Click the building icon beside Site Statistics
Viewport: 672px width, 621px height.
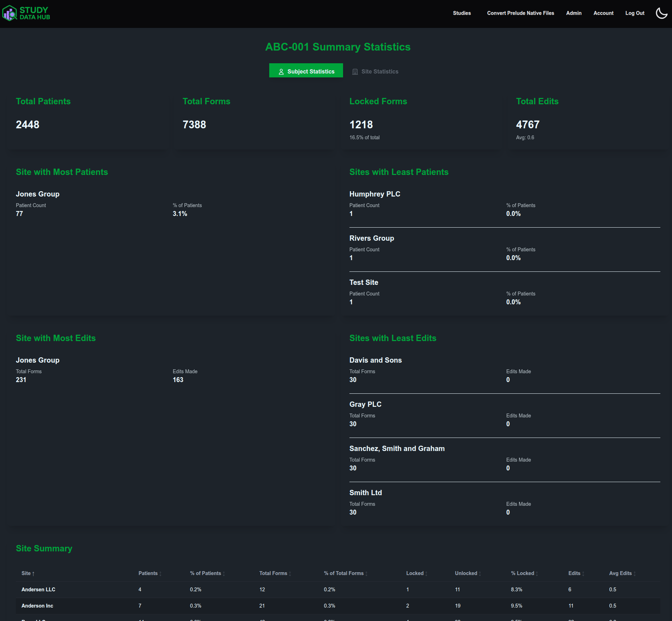(x=354, y=71)
